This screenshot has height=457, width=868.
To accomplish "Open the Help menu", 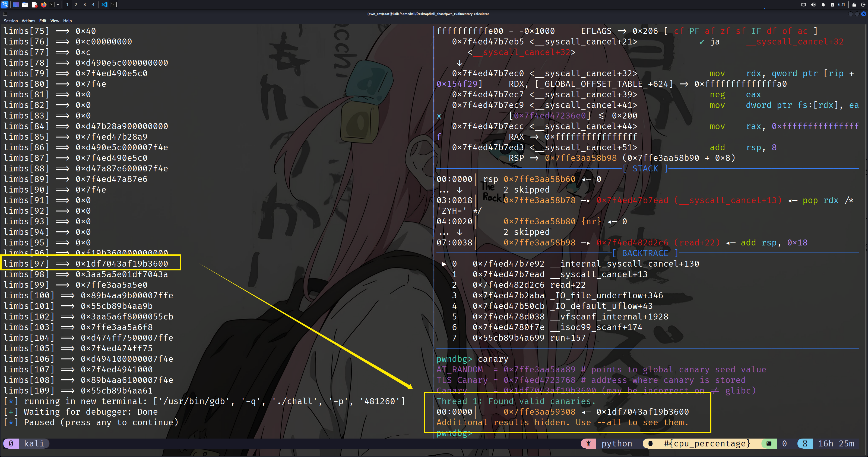I will pyautogui.click(x=67, y=21).
